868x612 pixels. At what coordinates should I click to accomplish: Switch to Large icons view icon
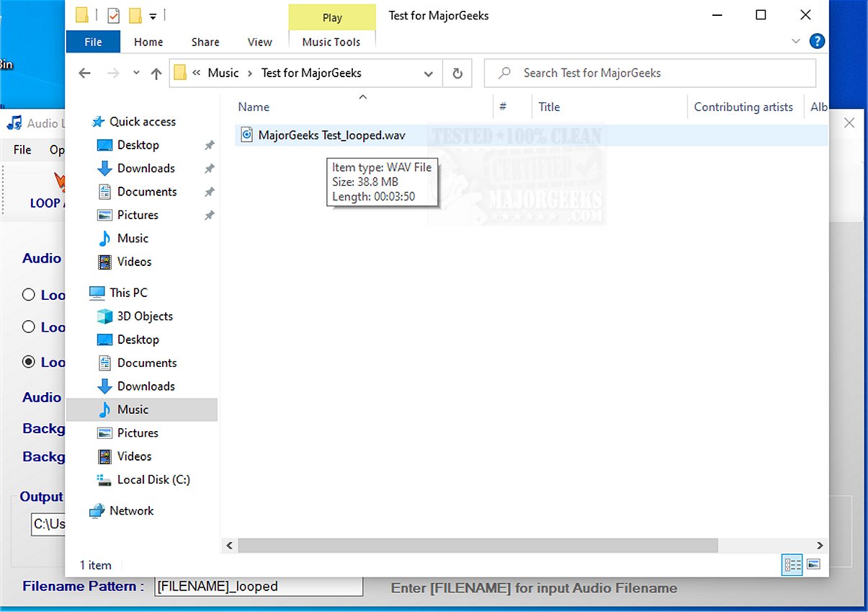pos(814,565)
